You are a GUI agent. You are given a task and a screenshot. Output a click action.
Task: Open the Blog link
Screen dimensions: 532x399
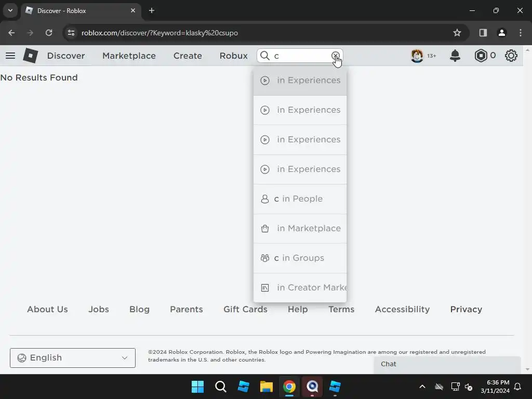pyautogui.click(x=139, y=310)
